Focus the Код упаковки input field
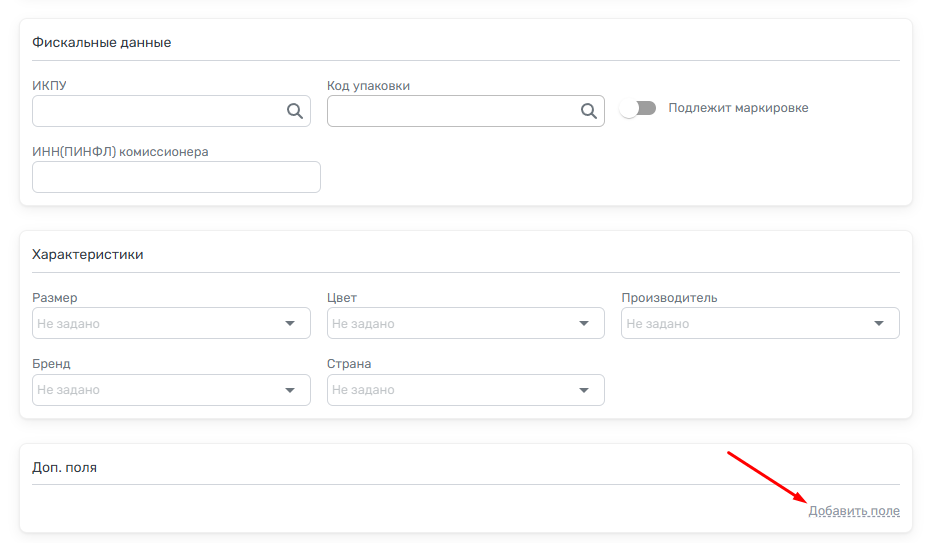The width and height of the screenshot is (925, 543). 450,111
